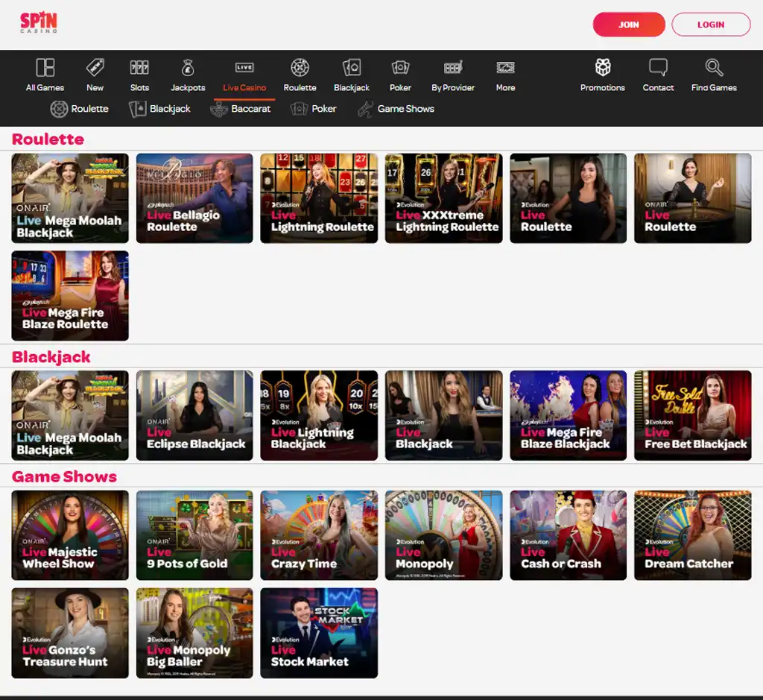Select the Live Casino icon

pos(244,67)
